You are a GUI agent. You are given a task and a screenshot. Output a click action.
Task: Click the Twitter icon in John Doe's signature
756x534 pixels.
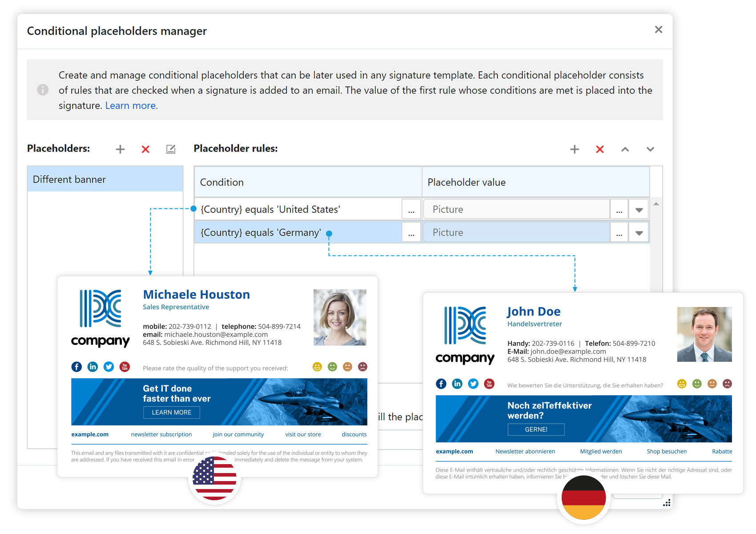(x=473, y=383)
